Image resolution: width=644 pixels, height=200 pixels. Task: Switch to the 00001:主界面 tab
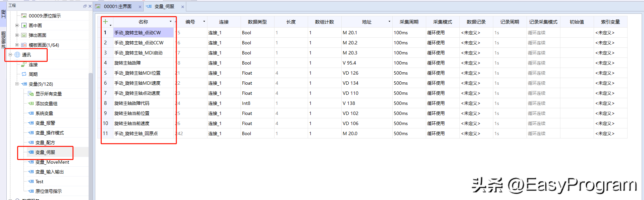coord(117,6)
